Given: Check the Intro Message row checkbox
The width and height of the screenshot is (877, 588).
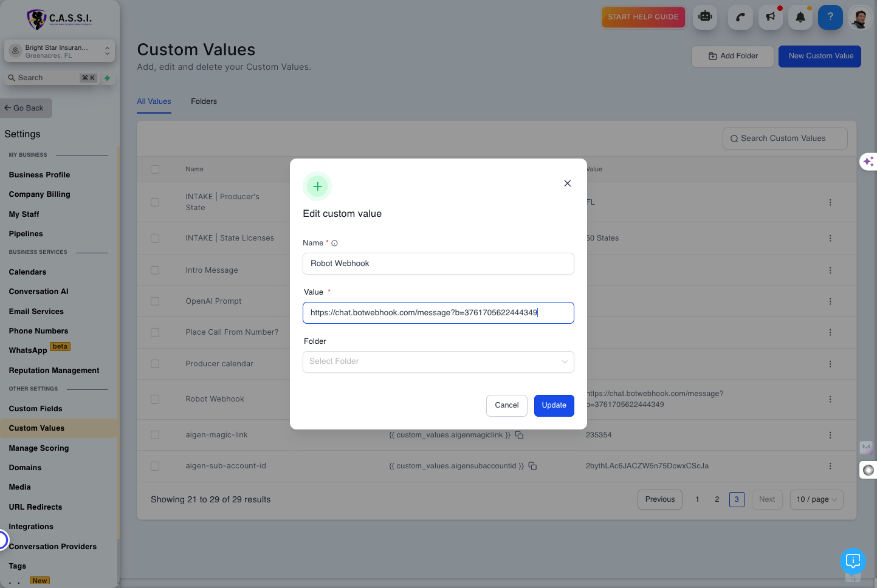Looking at the screenshot, I should [155, 270].
